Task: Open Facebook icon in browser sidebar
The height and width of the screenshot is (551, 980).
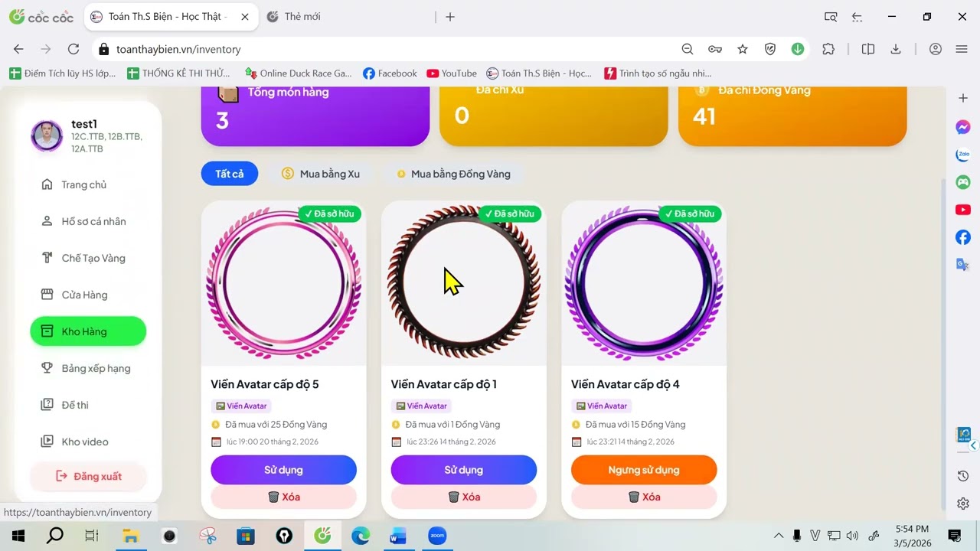Action: pos(963,237)
